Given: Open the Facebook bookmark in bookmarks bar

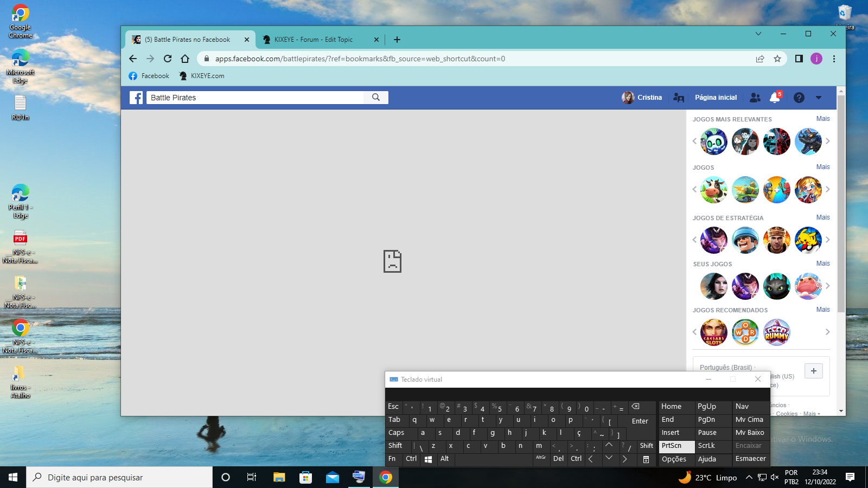Looking at the screenshot, I should (x=149, y=76).
